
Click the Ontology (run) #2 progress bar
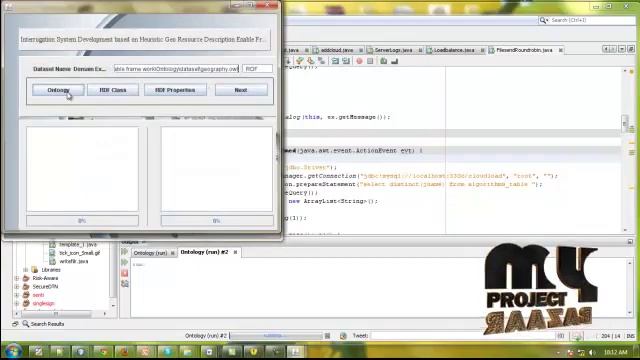276,336
